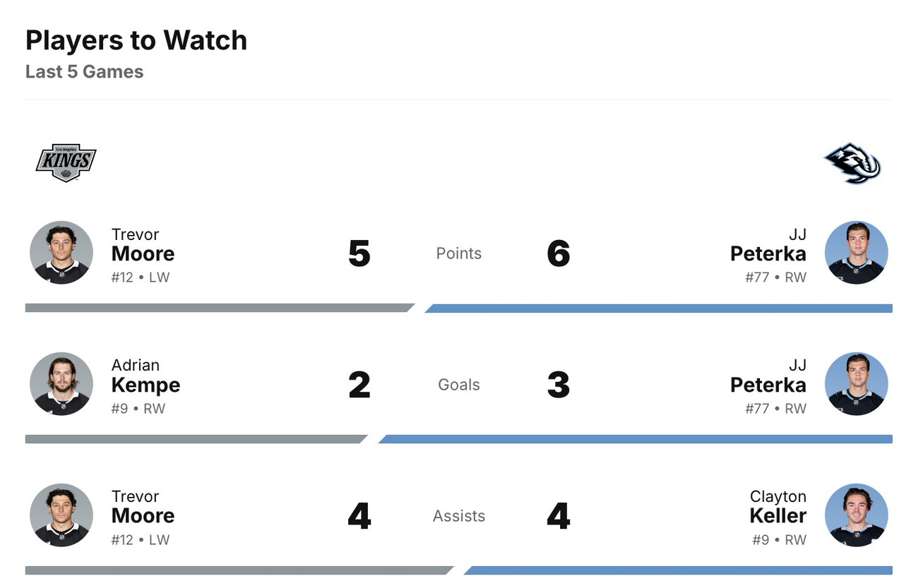
Task: Select Adrian Kempe's player photo
Action: [61, 384]
